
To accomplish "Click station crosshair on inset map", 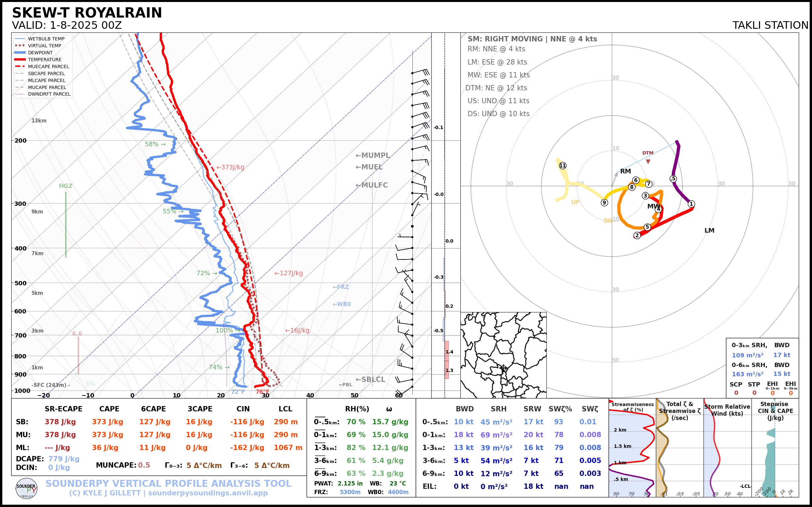I will coord(503,368).
